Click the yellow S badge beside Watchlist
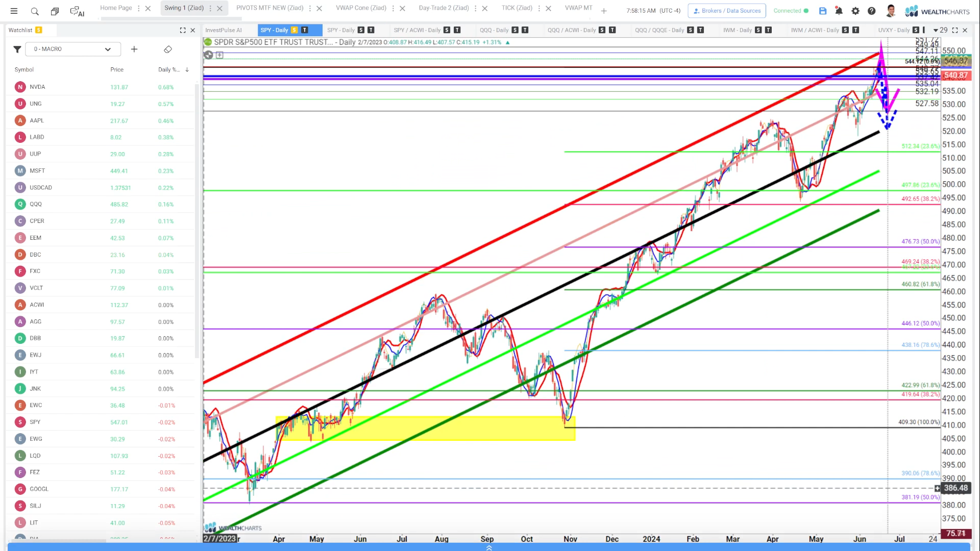980x551 pixels. pyautogui.click(x=39, y=30)
